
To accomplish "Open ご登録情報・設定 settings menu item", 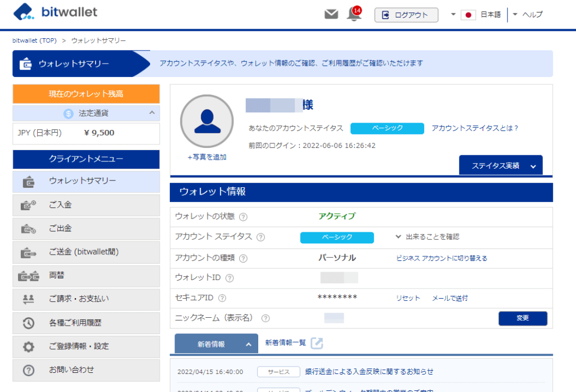I will pyautogui.click(x=86, y=346).
